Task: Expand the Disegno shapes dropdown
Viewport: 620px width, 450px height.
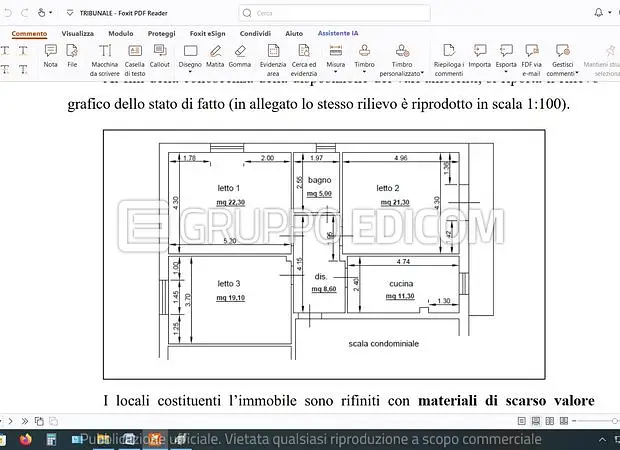Action: 190,56
